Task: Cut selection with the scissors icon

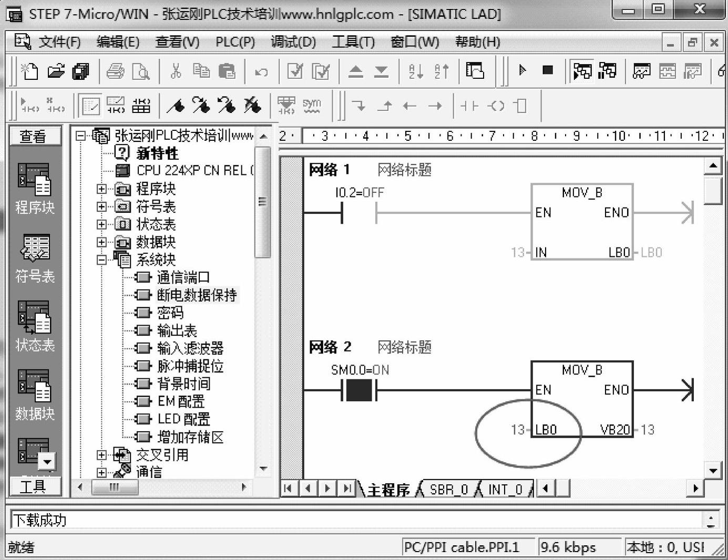Action: click(176, 71)
